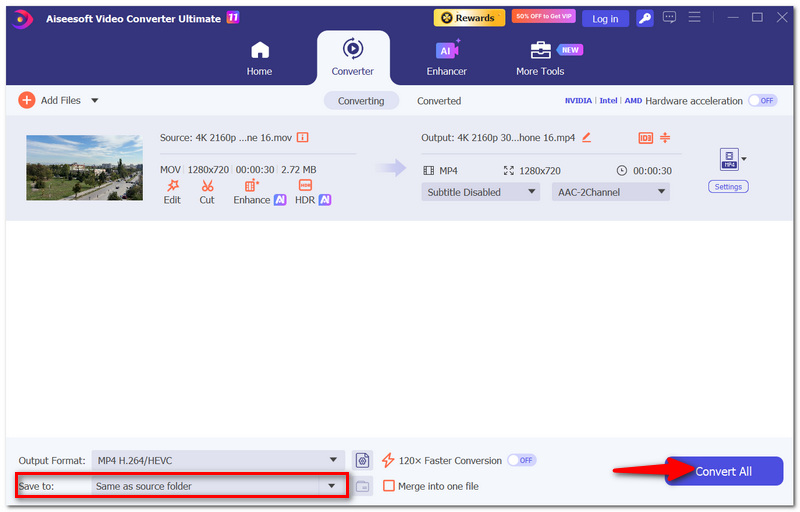Click the compress/split icon next to ID3

[665, 138]
